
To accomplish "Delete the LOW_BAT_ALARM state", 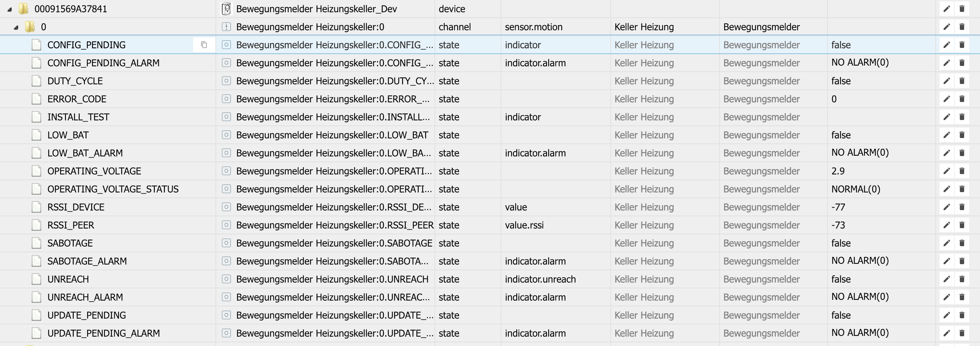I will click(x=962, y=153).
